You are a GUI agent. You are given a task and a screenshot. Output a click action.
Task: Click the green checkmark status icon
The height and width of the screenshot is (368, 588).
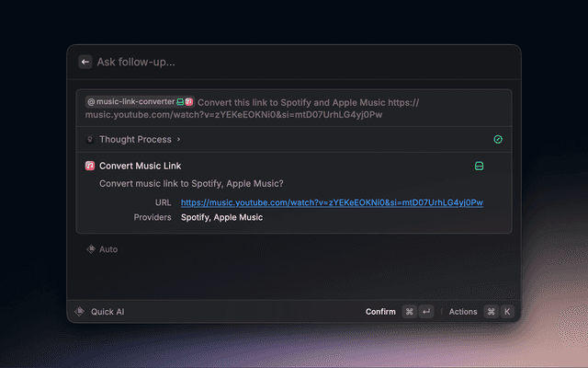pyautogui.click(x=498, y=140)
